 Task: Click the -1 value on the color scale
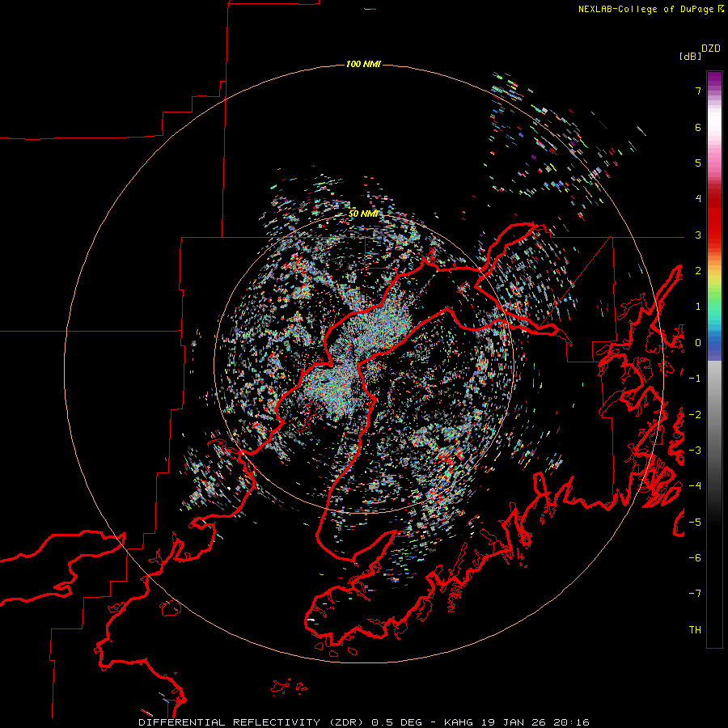click(x=695, y=379)
